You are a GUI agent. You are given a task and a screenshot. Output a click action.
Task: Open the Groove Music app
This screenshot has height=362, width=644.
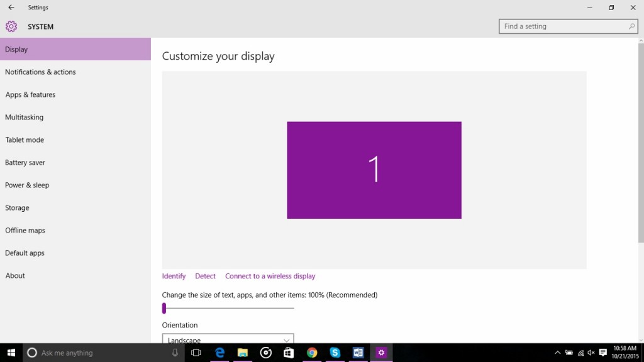(x=265, y=353)
